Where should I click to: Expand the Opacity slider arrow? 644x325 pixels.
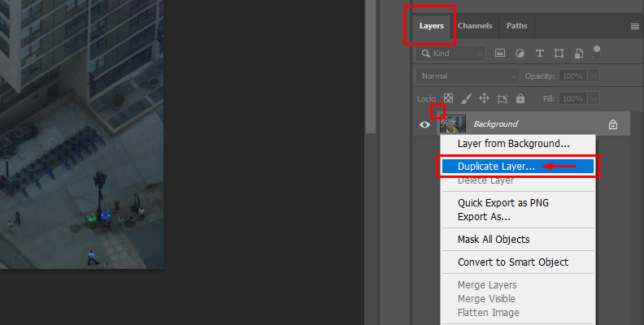594,76
